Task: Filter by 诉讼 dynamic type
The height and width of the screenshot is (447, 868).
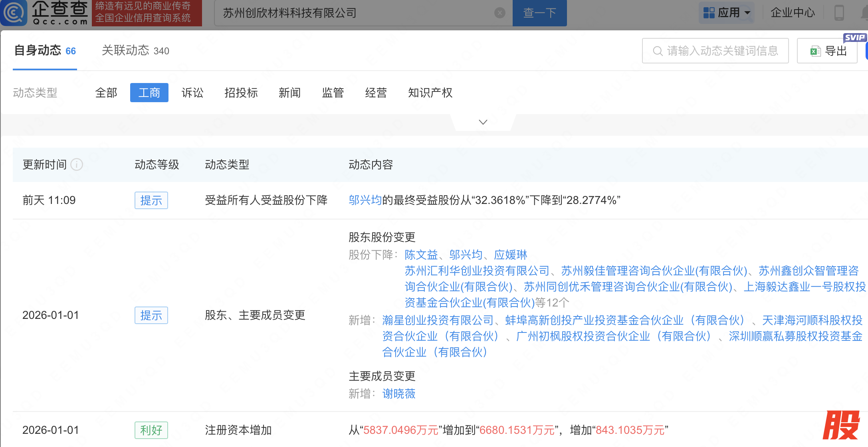Action: click(x=192, y=93)
